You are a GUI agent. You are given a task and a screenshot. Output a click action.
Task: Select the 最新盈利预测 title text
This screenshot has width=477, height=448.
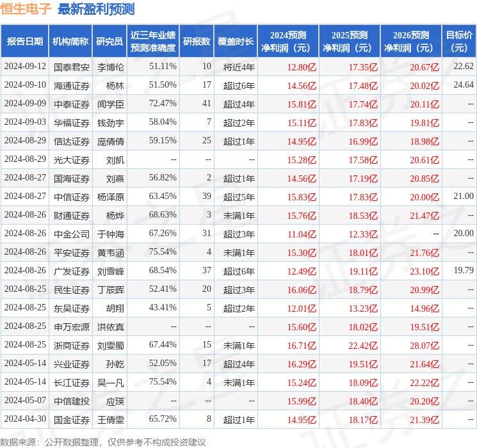[x=96, y=9]
